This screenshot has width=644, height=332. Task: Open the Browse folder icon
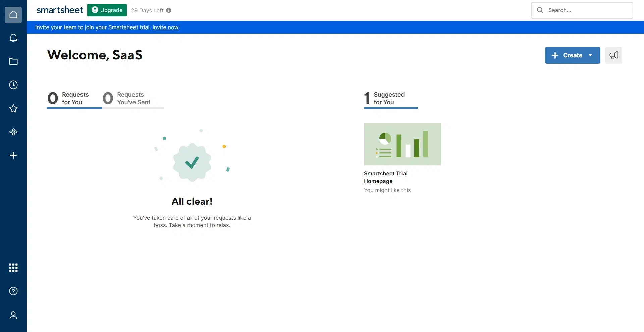click(13, 61)
